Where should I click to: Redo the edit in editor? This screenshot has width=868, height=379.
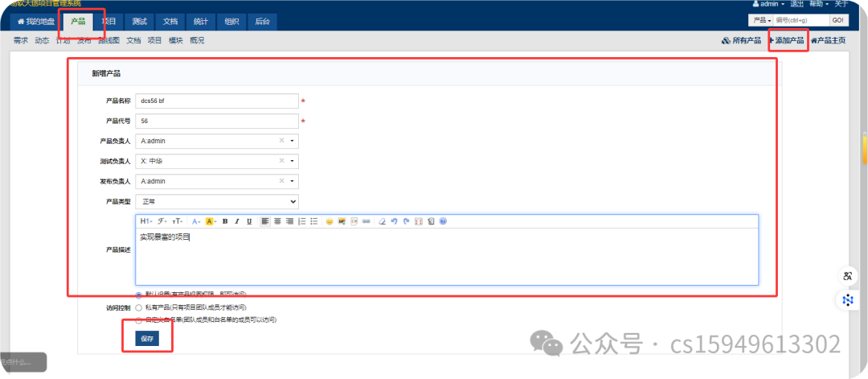[x=407, y=221]
